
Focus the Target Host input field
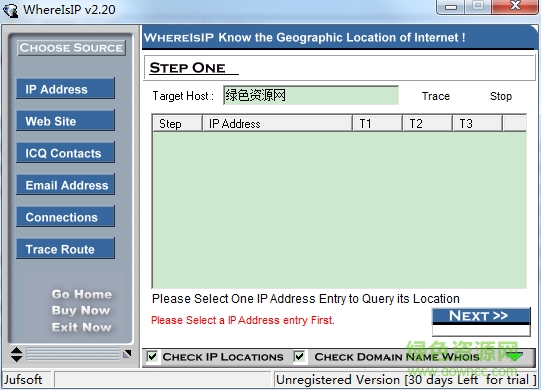311,95
